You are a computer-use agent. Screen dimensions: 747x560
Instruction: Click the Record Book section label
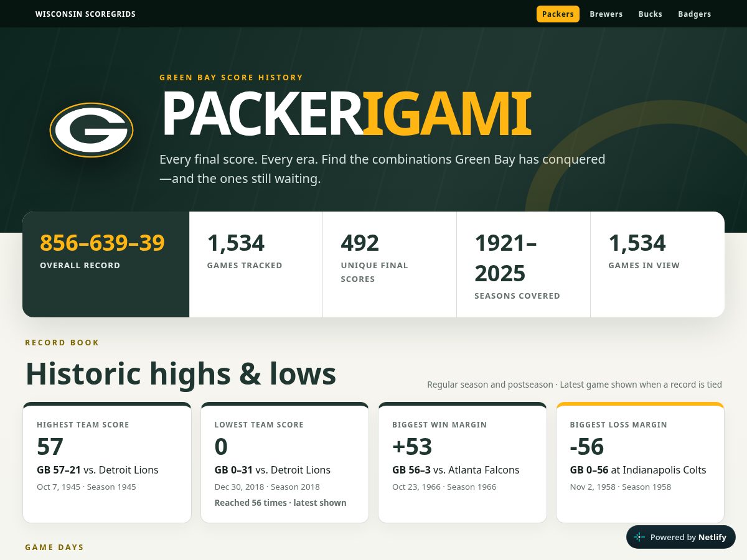point(62,343)
